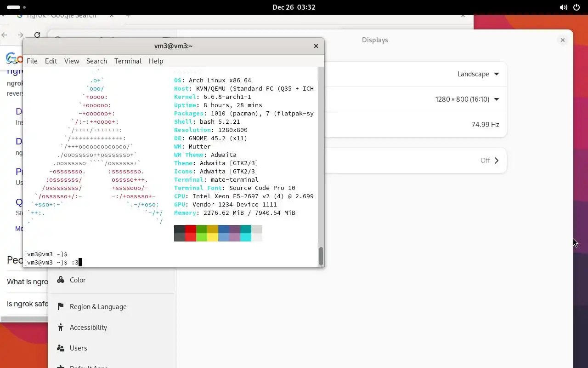The width and height of the screenshot is (588, 368).
Task: Open the Search menu in the terminal
Action: pos(96,61)
